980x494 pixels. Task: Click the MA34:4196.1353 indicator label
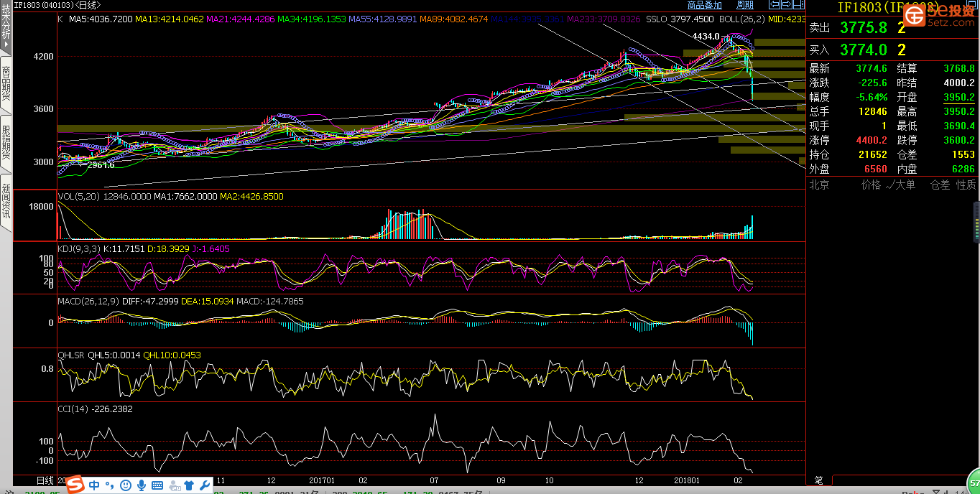tap(311, 19)
